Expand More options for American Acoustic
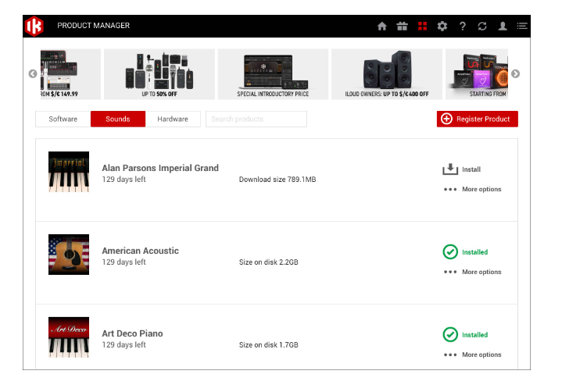 (473, 273)
